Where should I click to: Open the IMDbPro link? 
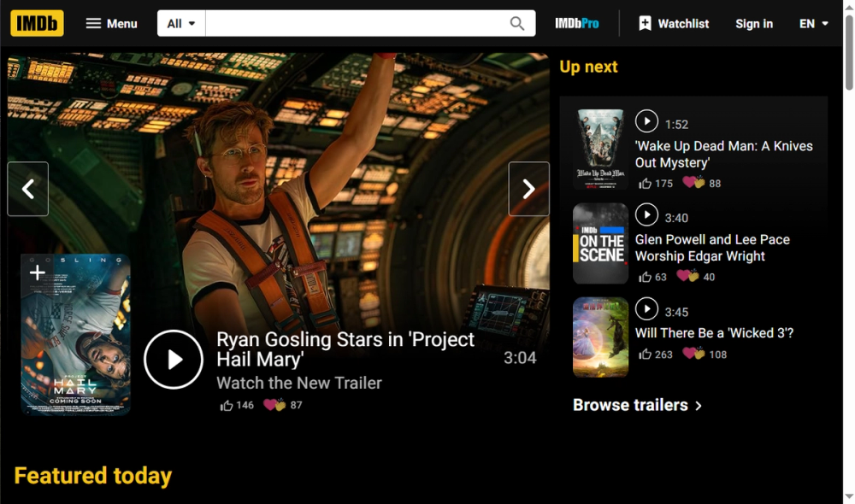coord(577,23)
